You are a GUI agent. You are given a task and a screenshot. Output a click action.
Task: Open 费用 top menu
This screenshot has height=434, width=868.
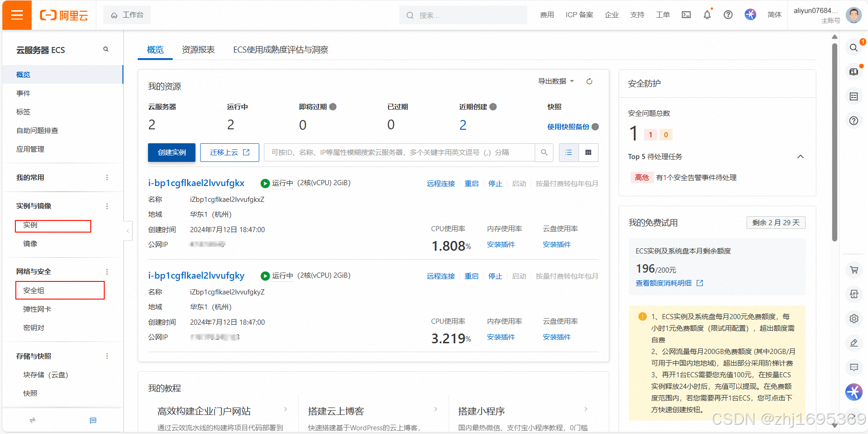point(547,15)
